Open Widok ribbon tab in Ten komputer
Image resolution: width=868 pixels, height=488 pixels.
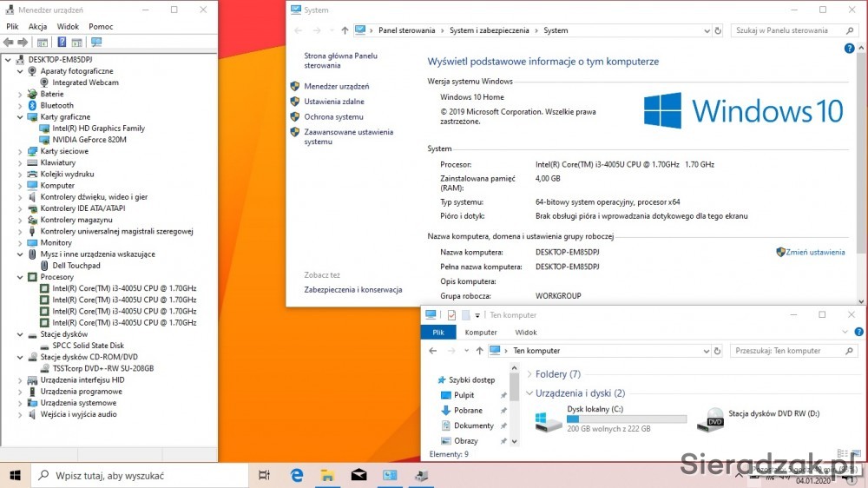pos(526,333)
